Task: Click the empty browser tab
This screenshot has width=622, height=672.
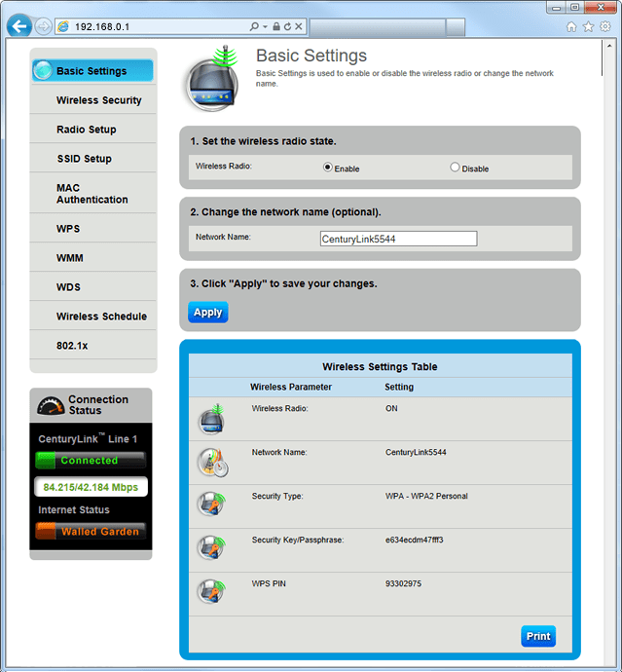Action: [378, 27]
